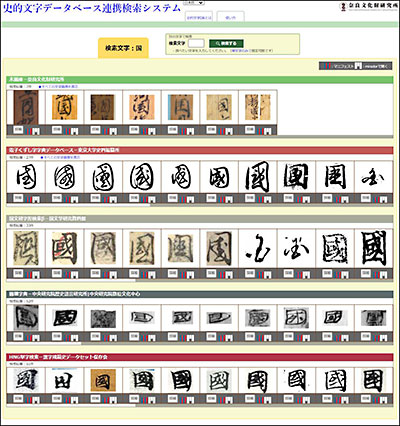Open the 使い方 tab in the header
The width and height of the screenshot is (400, 426).
click(x=230, y=17)
